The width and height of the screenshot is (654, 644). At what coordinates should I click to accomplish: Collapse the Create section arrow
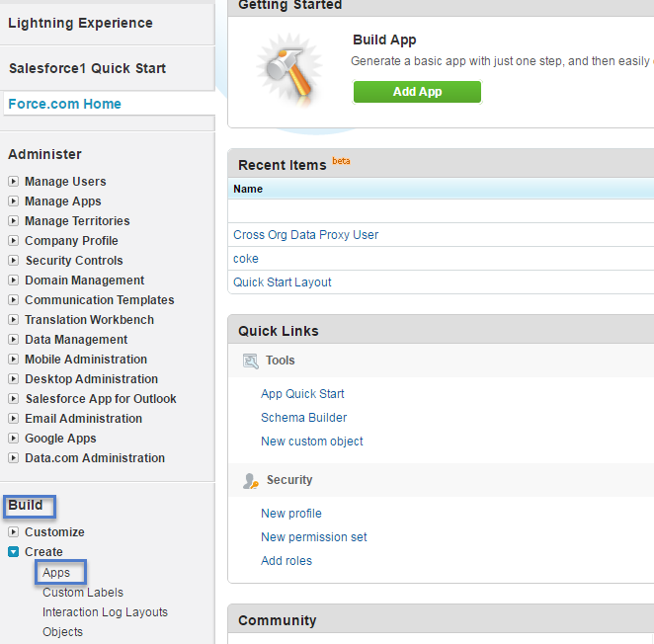coord(14,552)
